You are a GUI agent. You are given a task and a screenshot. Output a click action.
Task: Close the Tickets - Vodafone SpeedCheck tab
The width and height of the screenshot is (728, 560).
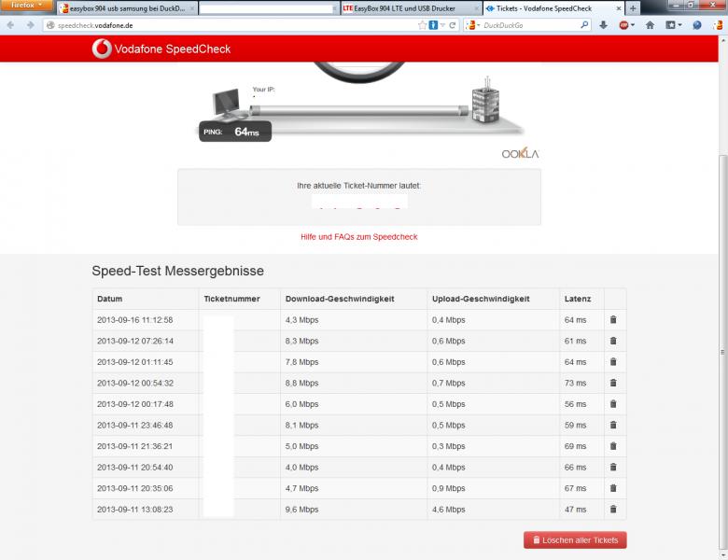click(x=619, y=8)
